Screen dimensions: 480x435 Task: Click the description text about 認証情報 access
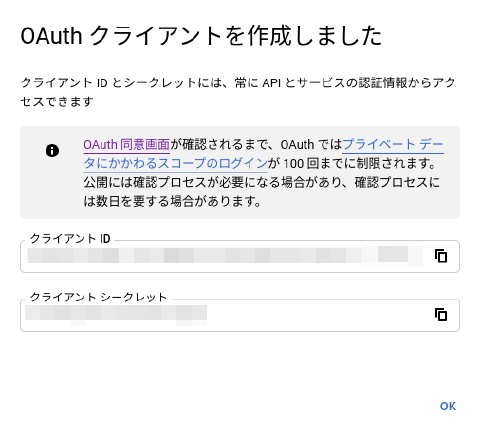[238, 92]
